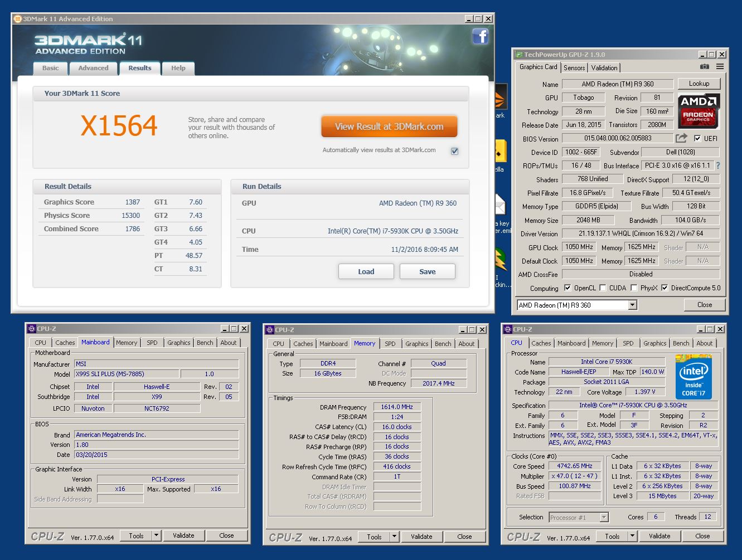Click the BIOS Date value 03/20/2015
Image resolution: width=742 pixels, height=560 pixels.
pyautogui.click(x=156, y=455)
